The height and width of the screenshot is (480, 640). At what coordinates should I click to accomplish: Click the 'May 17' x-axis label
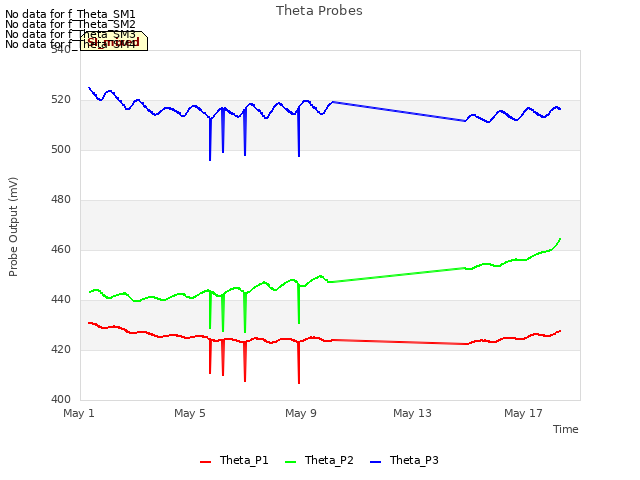523,413
